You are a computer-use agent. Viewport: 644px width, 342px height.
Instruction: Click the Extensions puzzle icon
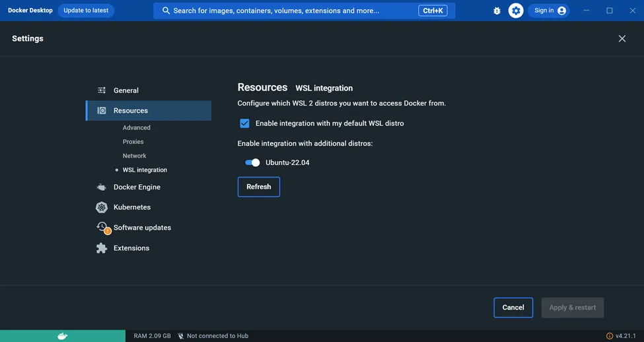click(x=102, y=248)
